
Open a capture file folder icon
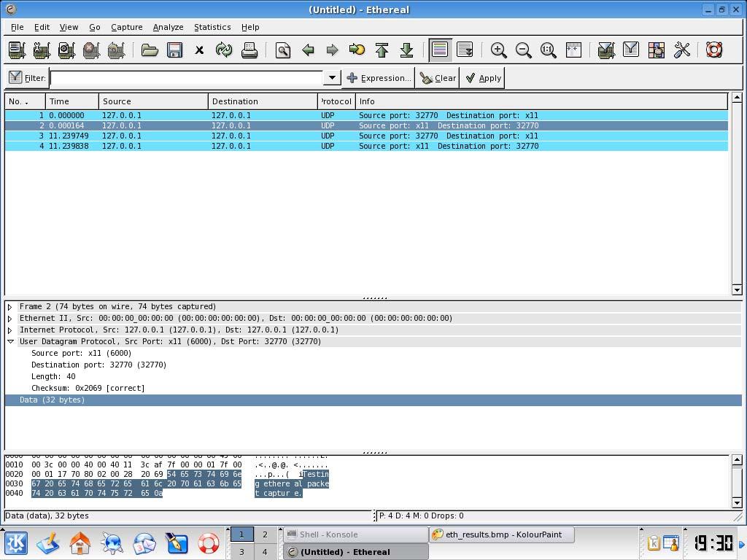pyautogui.click(x=150, y=50)
